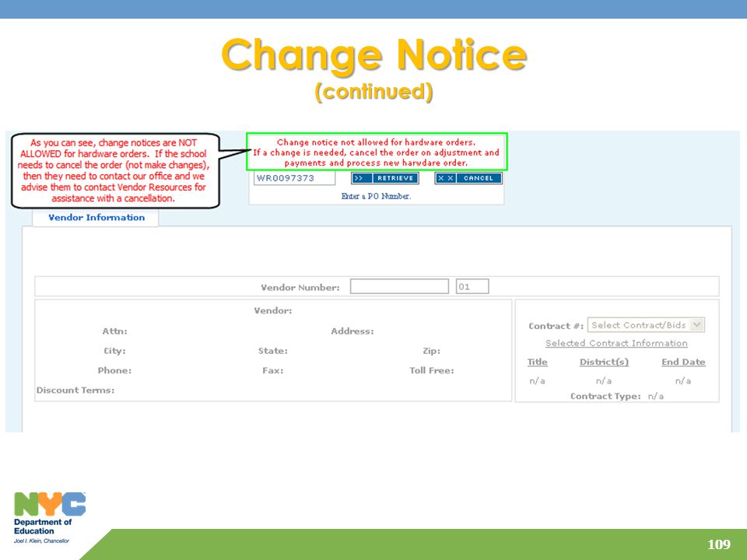
Task: Click the 'Attn:' label
Action: pyautogui.click(x=115, y=331)
